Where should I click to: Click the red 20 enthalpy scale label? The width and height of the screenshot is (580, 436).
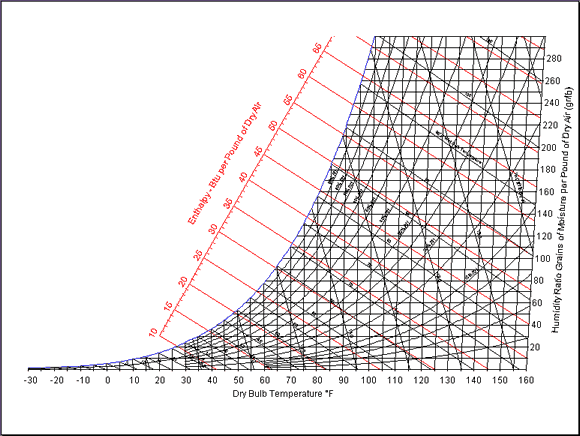tap(183, 282)
